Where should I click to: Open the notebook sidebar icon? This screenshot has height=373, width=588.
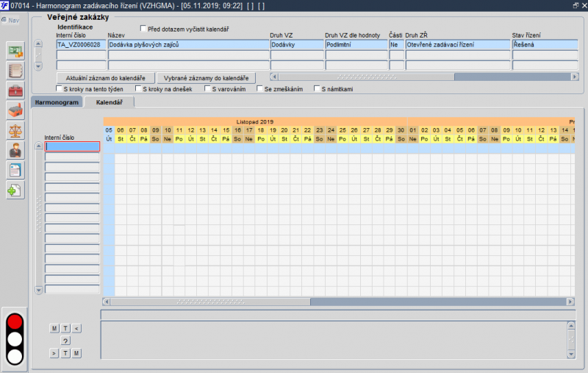point(15,71)
